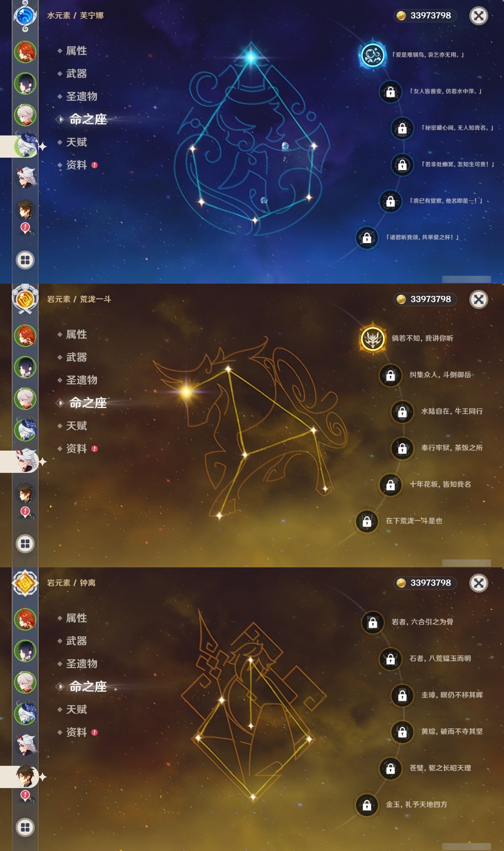
Task: Click the Hydro element emblem beside 水元素
Action: click(x=25, y=16)
